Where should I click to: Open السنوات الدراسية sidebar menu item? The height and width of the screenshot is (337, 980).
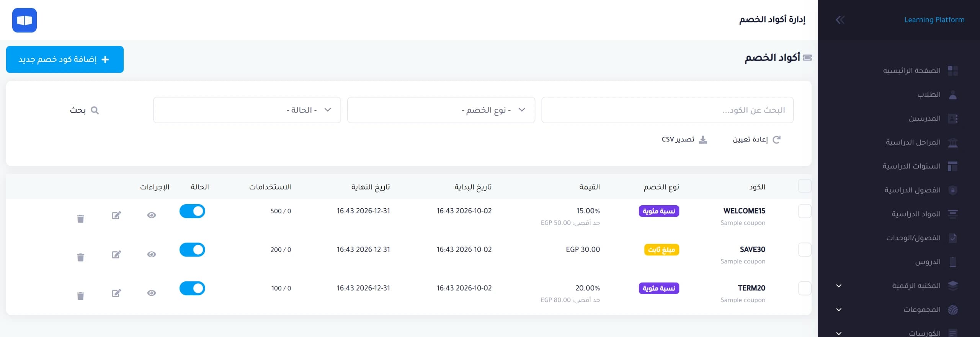click(899, 166)
